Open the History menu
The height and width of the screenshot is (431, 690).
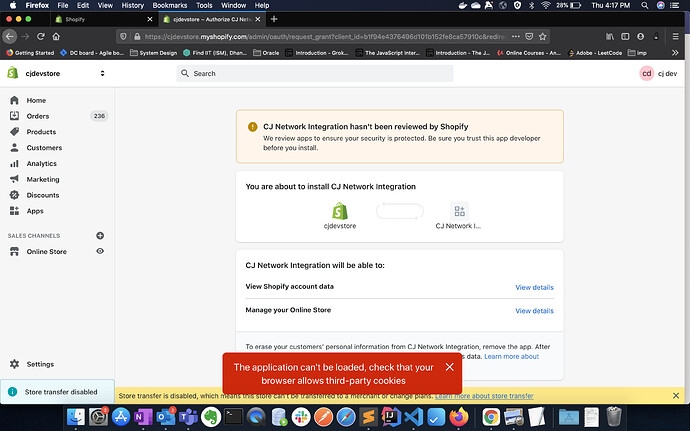(132, 5)
